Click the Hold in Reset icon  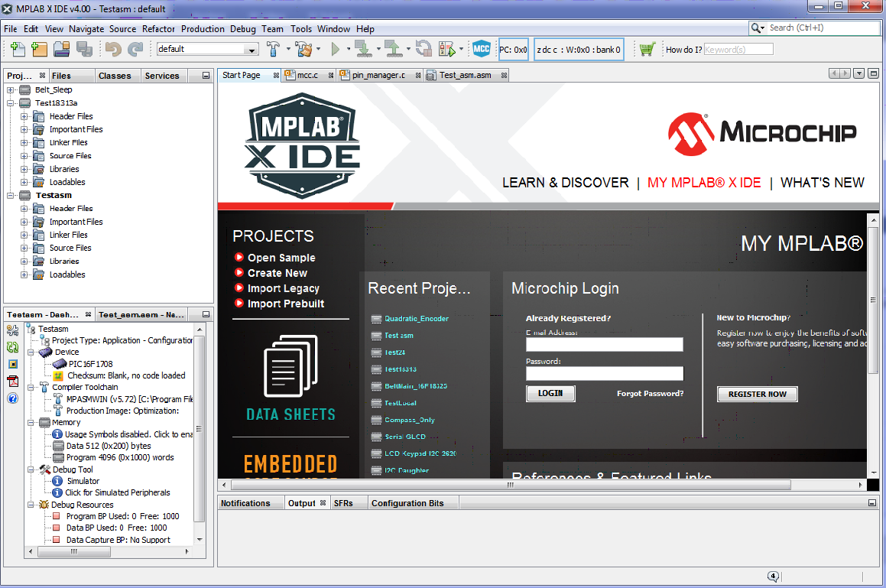click(424, 49)
